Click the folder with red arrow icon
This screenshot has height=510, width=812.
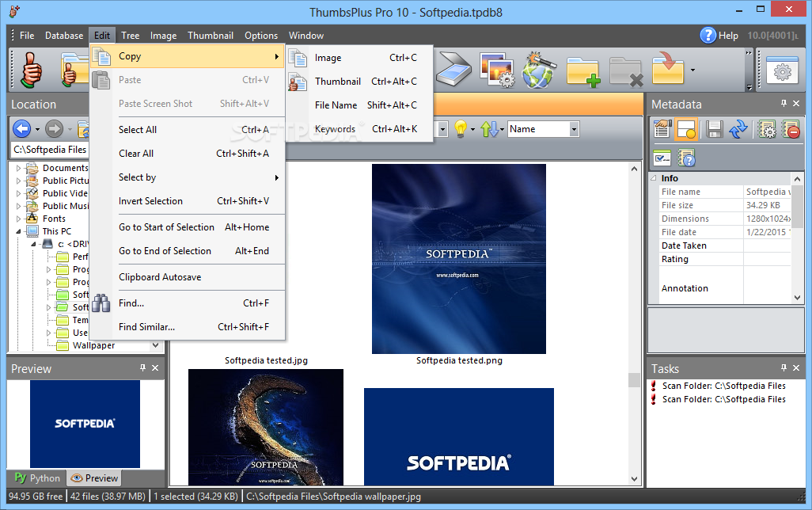click(x=668, y=68)
